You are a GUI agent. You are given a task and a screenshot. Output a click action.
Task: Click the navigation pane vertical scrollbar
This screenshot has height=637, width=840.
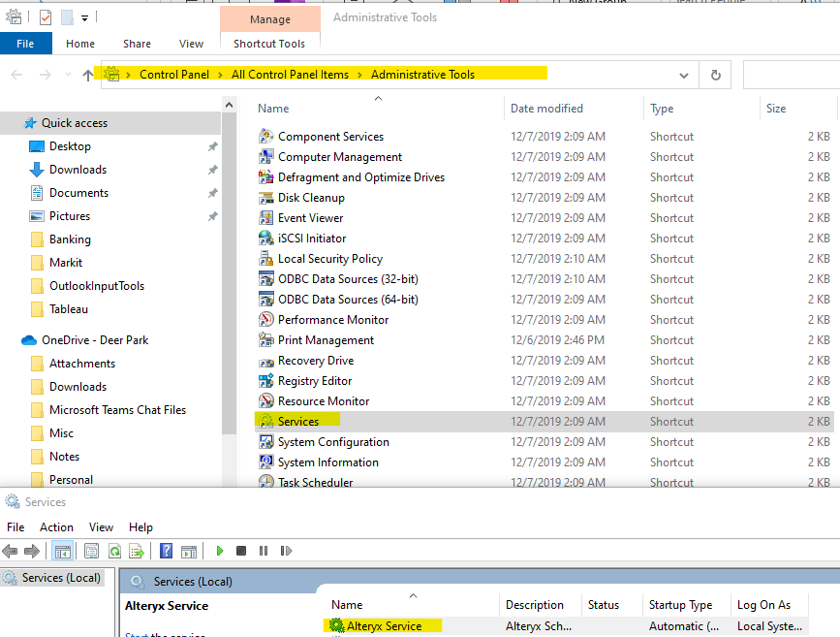pyautogui.click(x=229, y=273)
